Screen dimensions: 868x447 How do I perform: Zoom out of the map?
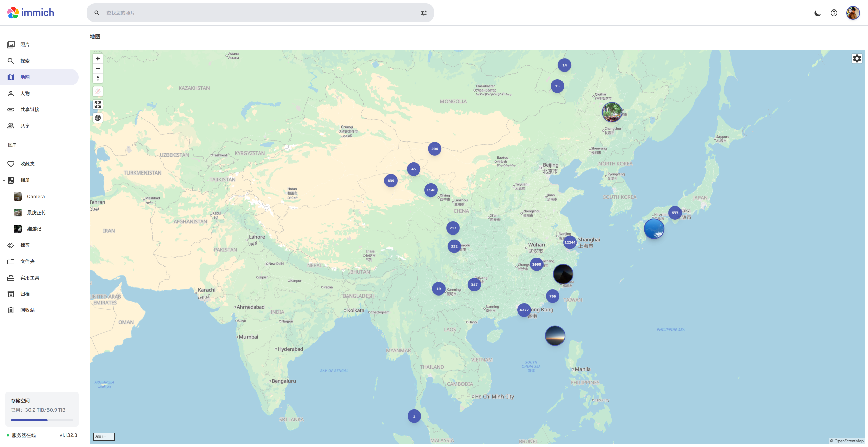pyautogui.click(x=98, y=68)
